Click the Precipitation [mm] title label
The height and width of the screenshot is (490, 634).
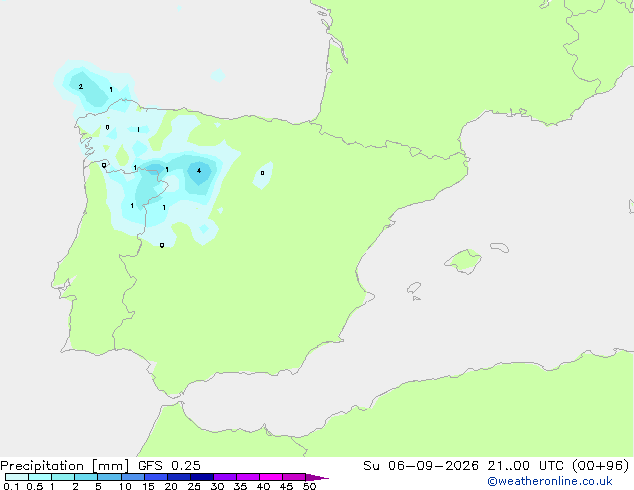[65, 466]
